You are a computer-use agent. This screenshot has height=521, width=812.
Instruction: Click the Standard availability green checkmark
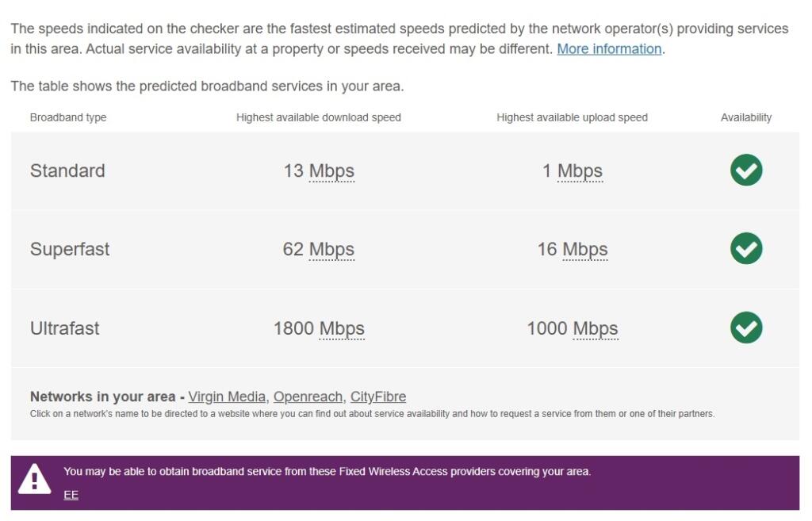pos(745,170)
